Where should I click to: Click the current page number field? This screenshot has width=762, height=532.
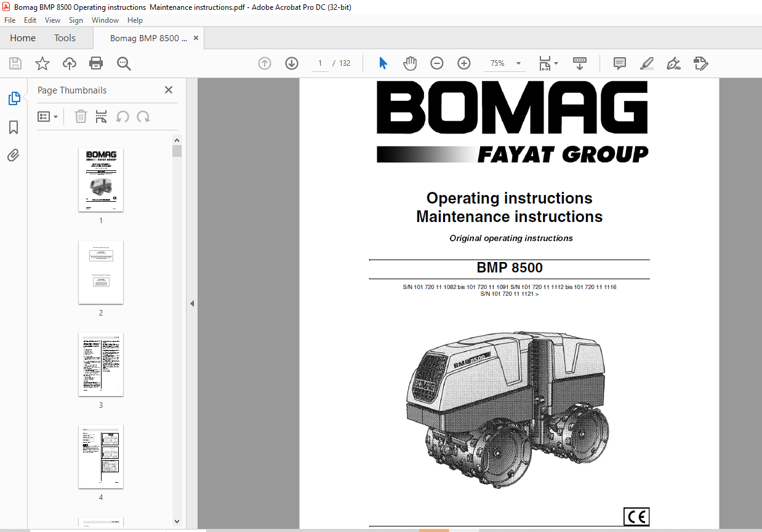(320, 63)
